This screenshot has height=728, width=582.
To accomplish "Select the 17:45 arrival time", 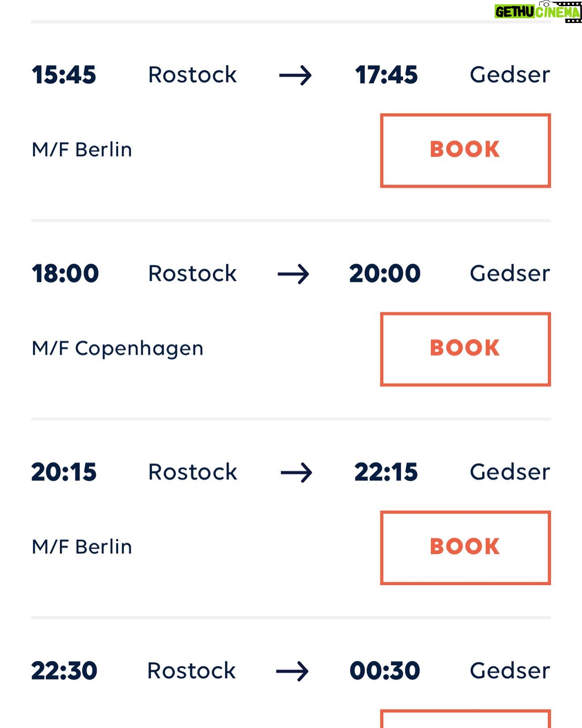I will pos(386,75).
